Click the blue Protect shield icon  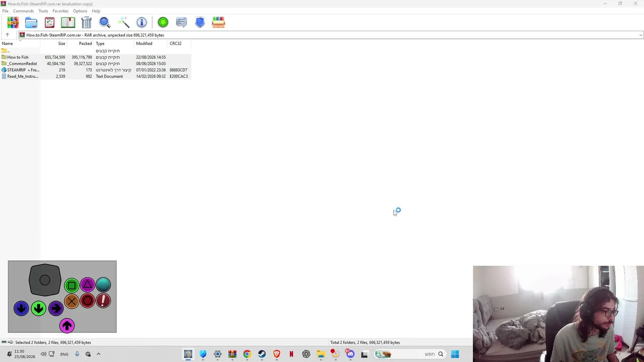point(200,22)
